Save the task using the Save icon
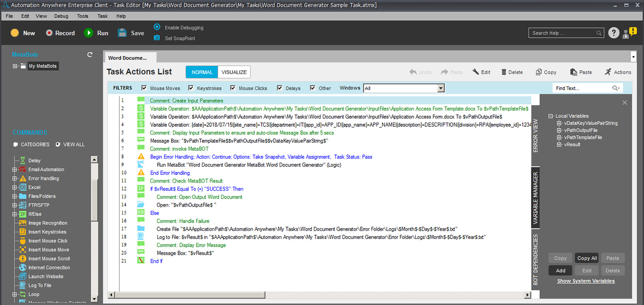This screenshot has width=644, height=305. pyautogui.click(x=122, y=33)
